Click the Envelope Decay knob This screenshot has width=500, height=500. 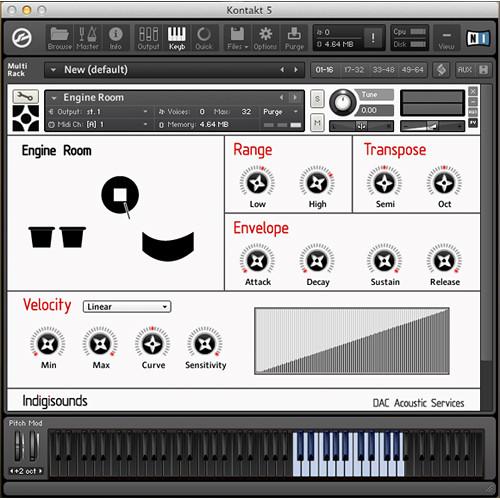point(317,260)
